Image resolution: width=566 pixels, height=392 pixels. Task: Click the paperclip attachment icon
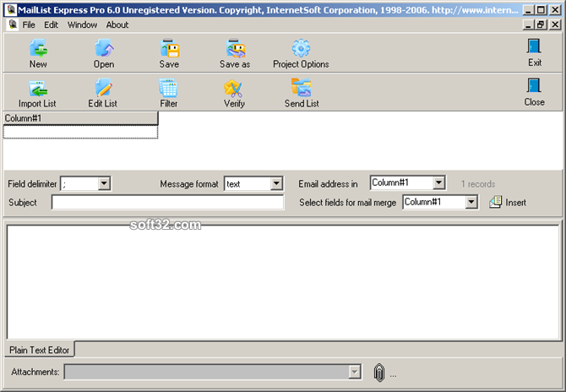379,373
